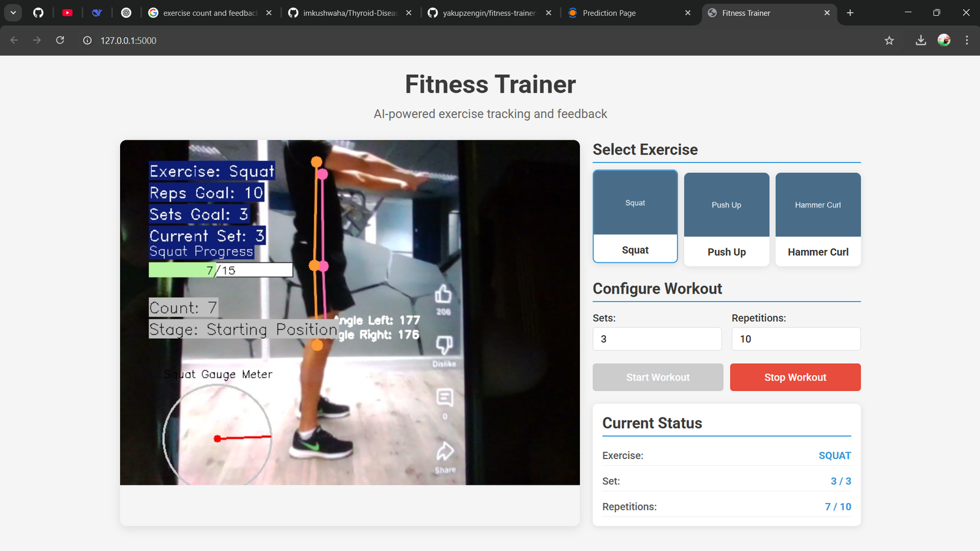Image resolution: width=980 pixels, height=551 pixels.
Task: Open the pinned GitHub tab
Action: (38, 13)
